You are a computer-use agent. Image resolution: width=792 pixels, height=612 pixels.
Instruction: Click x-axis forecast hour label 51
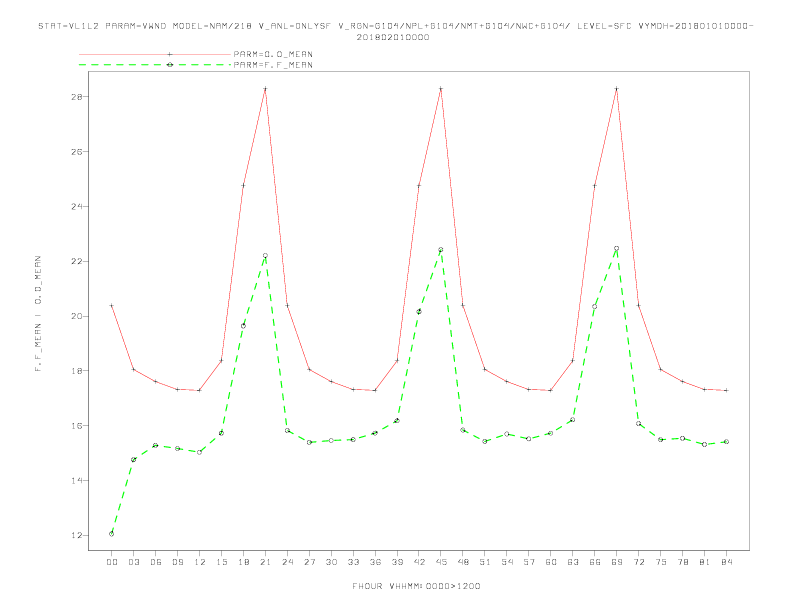coord(485,562)
